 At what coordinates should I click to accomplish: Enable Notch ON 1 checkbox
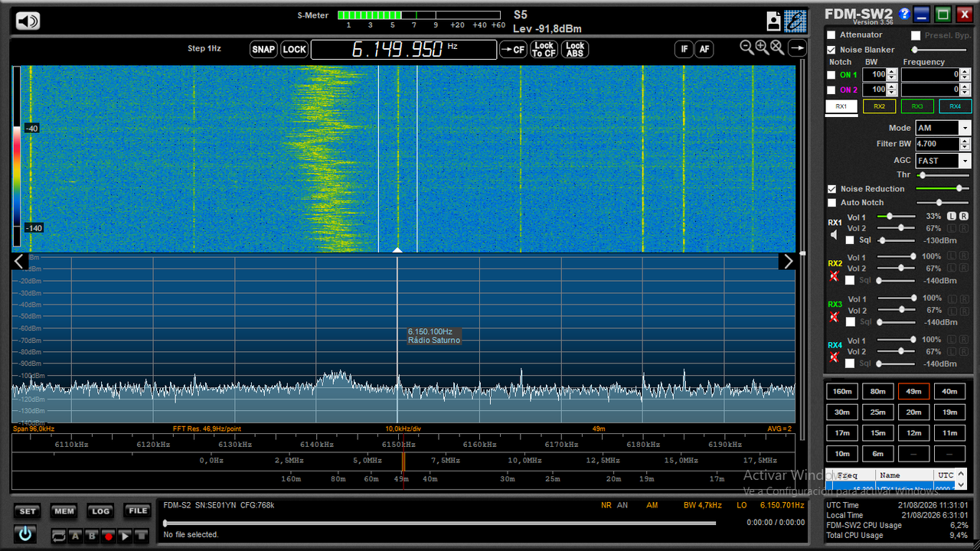pyautogui.click(x=831, y=75)
